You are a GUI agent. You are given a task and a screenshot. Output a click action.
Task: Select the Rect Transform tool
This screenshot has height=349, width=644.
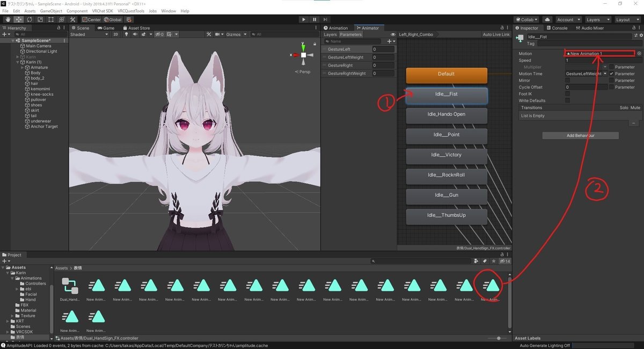[51, 19]
